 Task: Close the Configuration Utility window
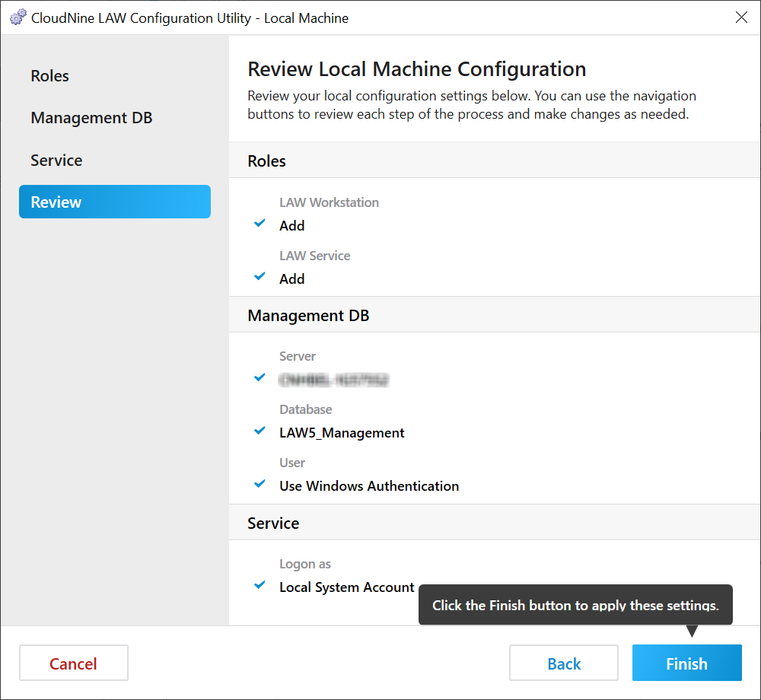[x=741, y=17]
